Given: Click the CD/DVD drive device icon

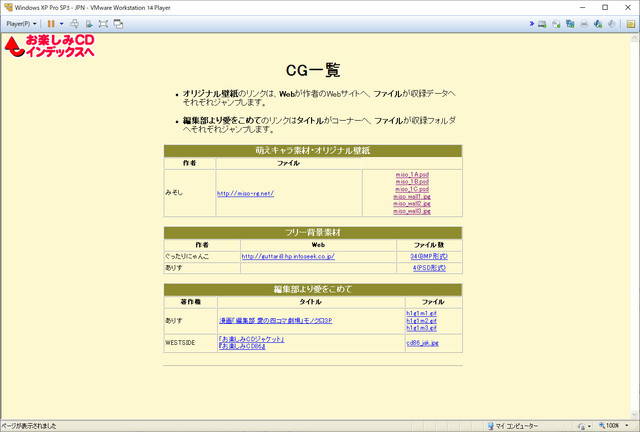Looking at the screenshot, I should point(556,24).
